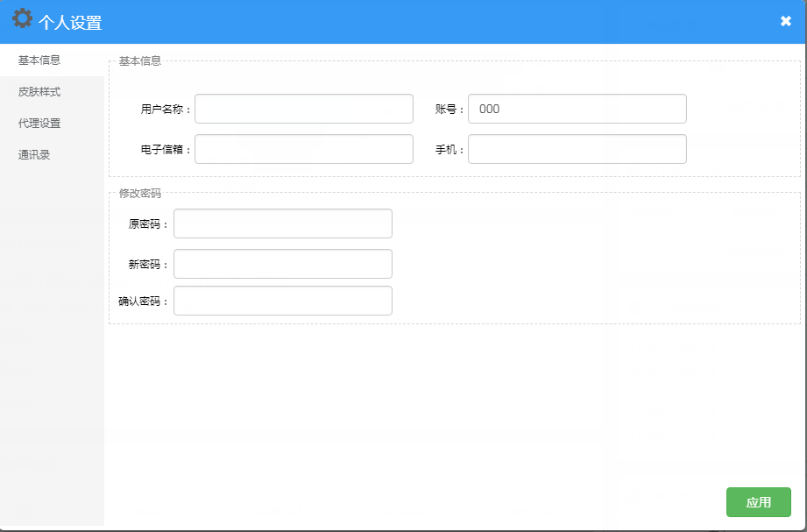
Task: Click the 个人设置 title text
Action: click(70, 23)
